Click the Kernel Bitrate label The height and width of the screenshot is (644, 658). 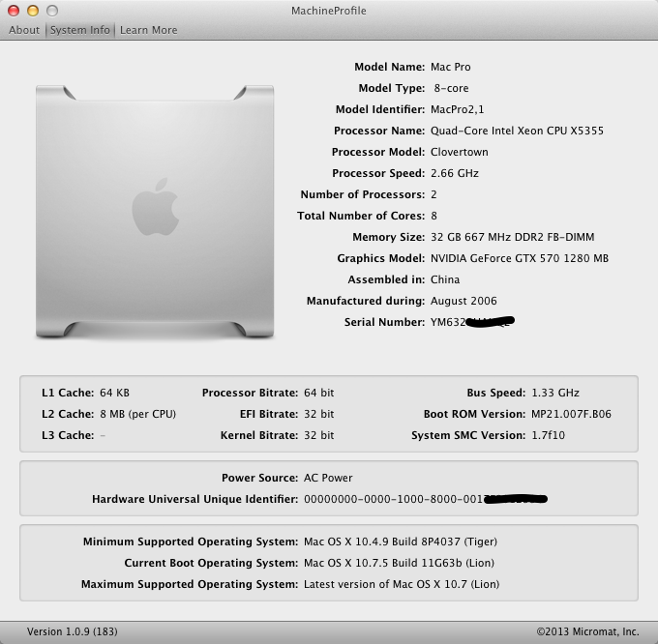coord(259,435)
